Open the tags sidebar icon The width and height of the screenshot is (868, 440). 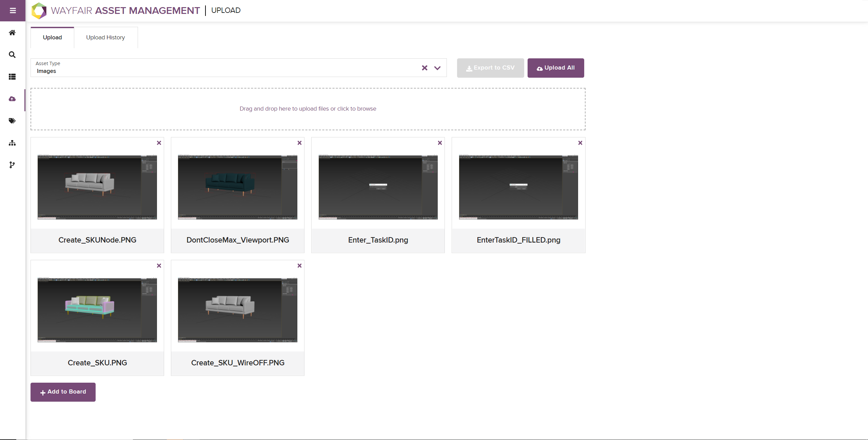point(12,121)
